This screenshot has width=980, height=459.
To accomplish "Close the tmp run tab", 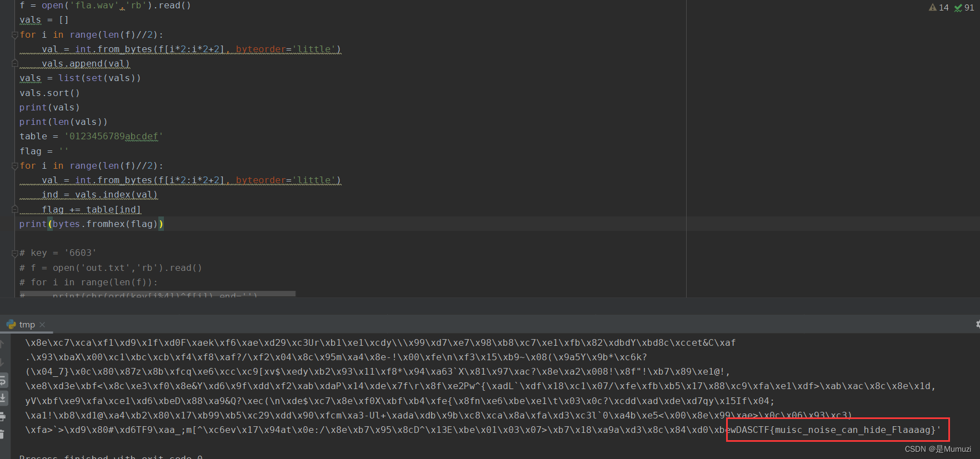I will pyautogui.click(x=42, y=325).
